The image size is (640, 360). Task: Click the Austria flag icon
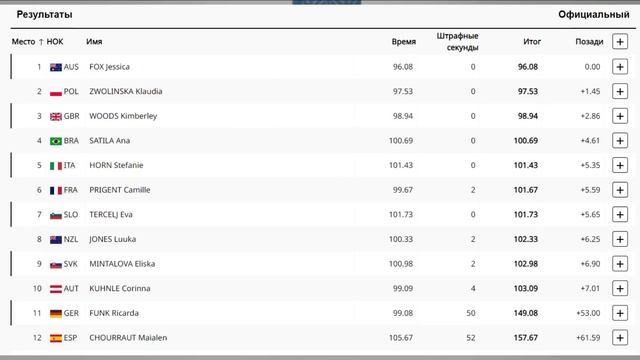click(56, 289)
